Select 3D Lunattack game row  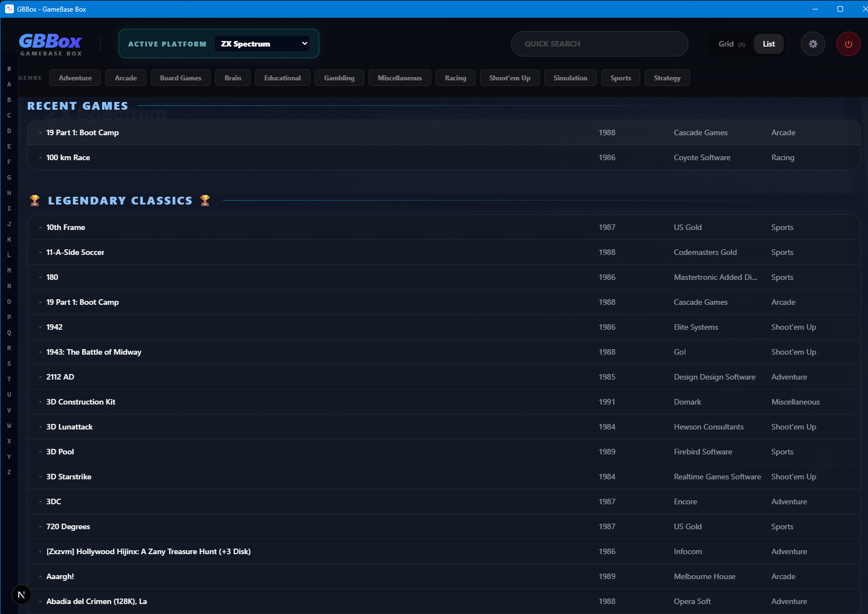443,427
